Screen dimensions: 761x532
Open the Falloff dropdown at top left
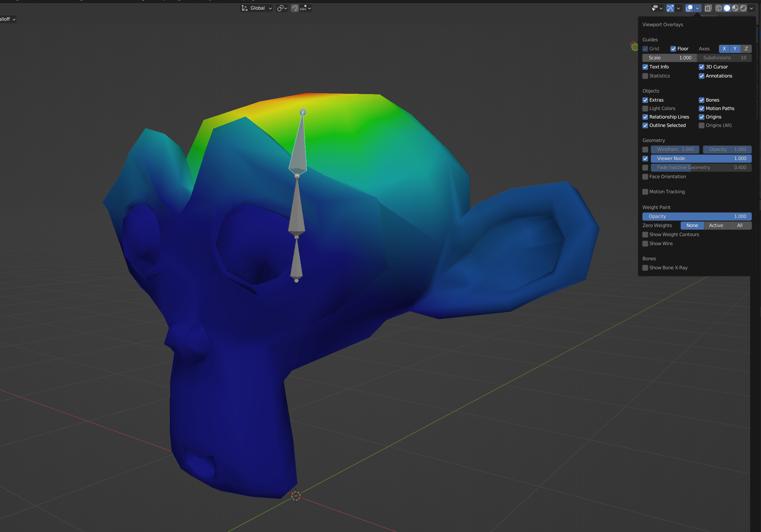[8, 19]
